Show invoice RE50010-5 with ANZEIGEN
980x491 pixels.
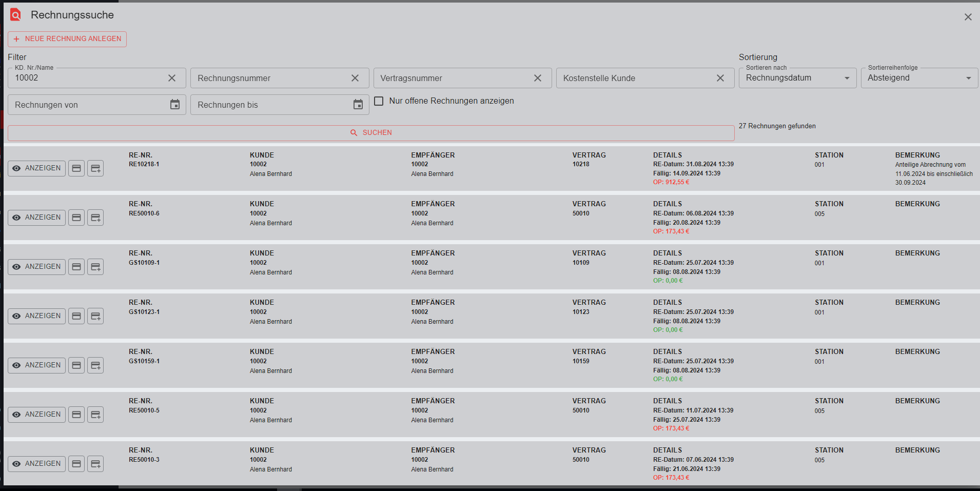(x=37, y=415)
